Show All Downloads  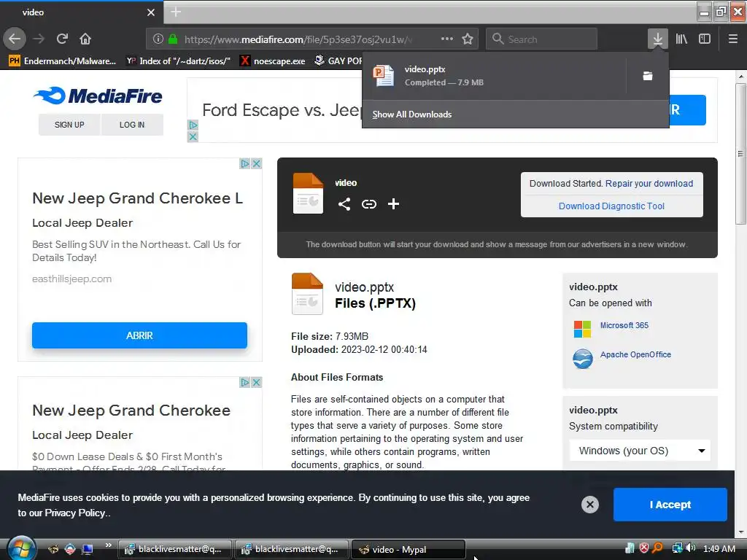411,114
